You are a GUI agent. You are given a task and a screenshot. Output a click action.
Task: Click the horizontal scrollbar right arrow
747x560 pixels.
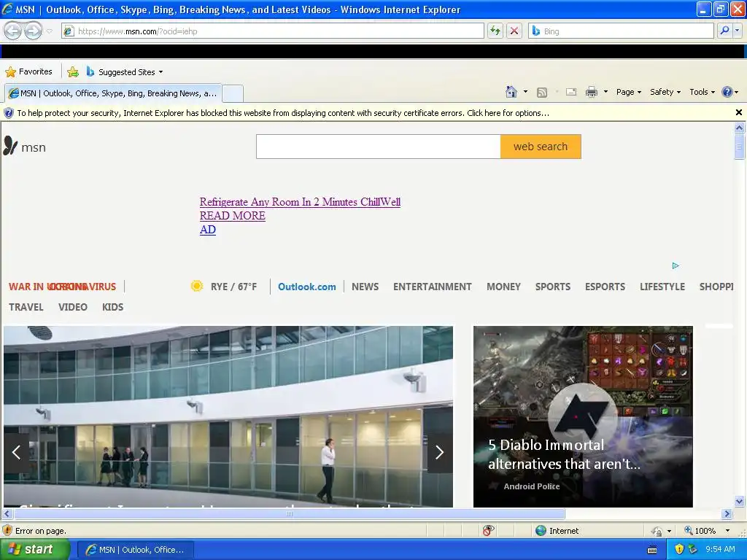click(727, 514)
